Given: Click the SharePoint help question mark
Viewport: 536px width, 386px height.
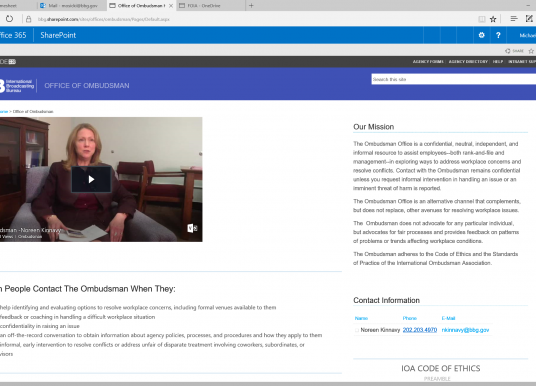Looking at the screenshot, I should tap(498, 35).
